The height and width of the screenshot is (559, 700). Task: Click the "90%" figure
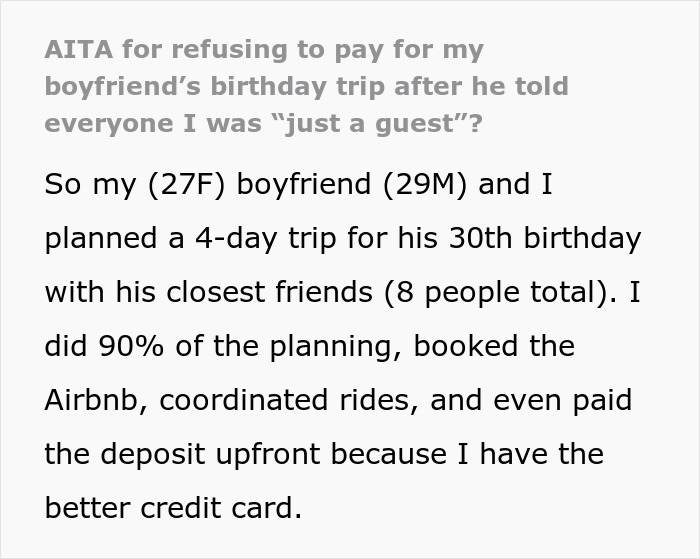pyautogui.click(x=122, y=348)
